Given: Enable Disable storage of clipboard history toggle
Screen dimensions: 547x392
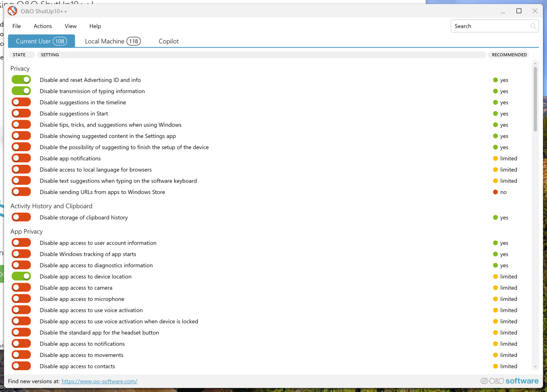Looking at the screenshot, I should coord(21,218).
